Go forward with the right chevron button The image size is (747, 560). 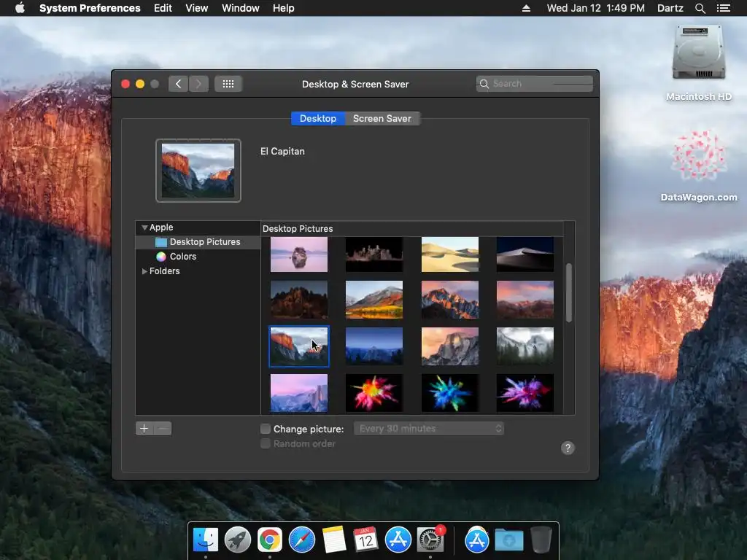pyautogui.click(x=198, y=84)
